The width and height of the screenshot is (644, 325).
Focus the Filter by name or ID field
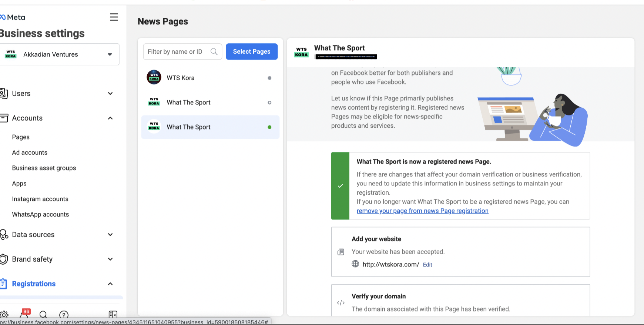point(182,52)
